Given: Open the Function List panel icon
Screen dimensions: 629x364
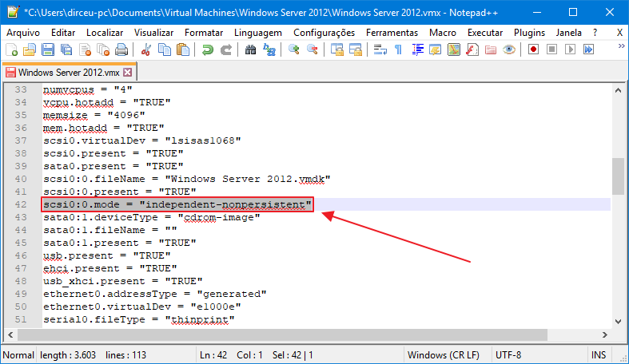Looking at the screenshot, I should click(x=472, y=50).
